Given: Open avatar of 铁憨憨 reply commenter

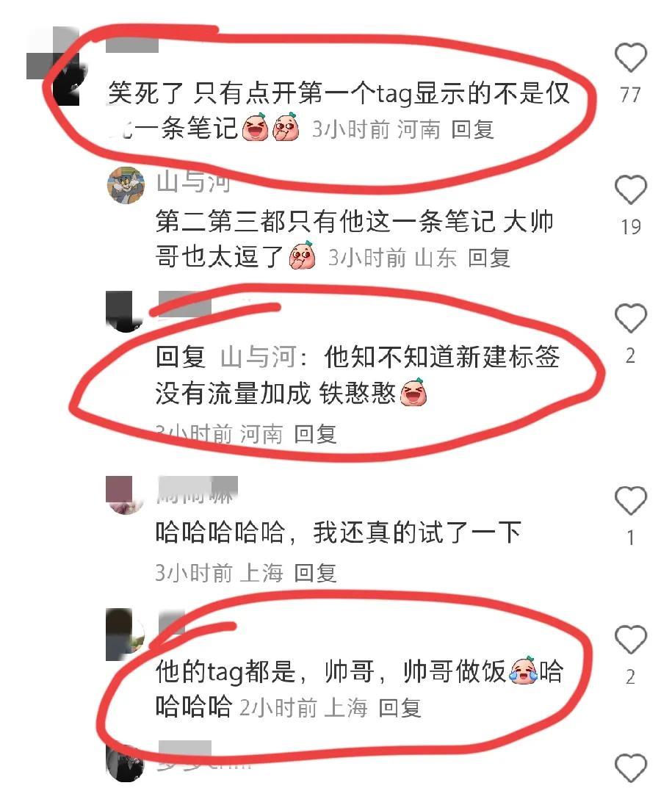Looking at the screenshot, I should click(x=126, y=311).
